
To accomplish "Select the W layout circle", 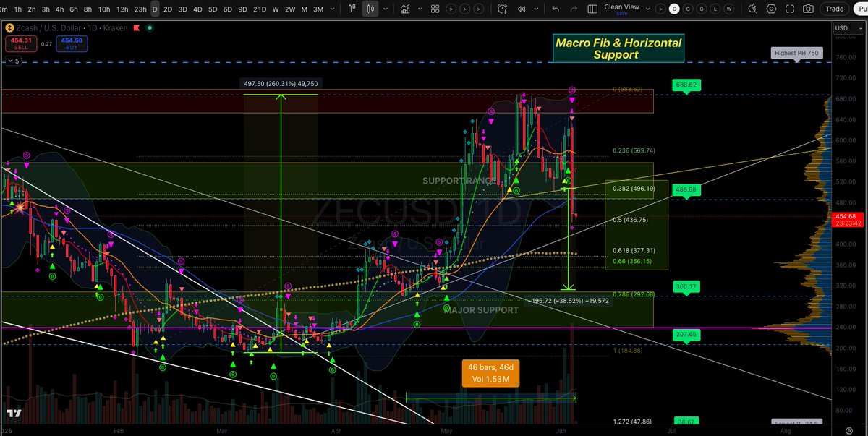I will click(729, 9).
